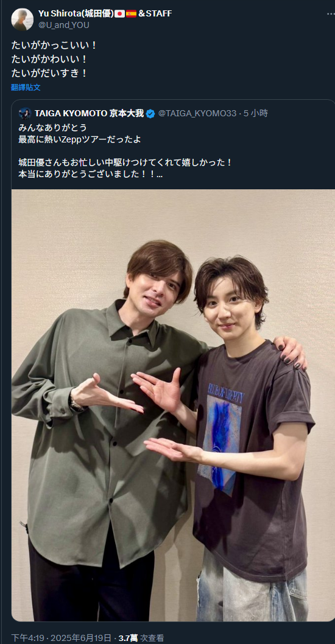Click the blue verified badge on TAIGA KYOMOTO
The height and width of the screenshot is (644, 335).
pos(150,114)
